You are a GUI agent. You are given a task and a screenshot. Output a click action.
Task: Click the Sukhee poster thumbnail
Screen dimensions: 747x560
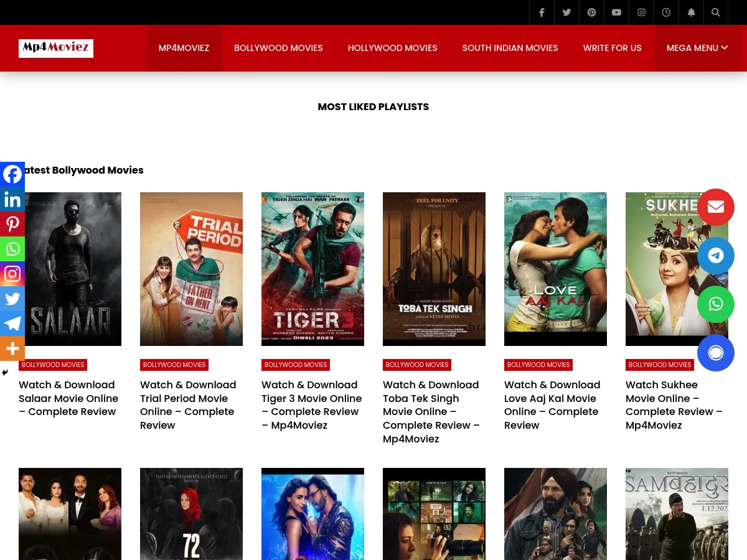[677, 269]
